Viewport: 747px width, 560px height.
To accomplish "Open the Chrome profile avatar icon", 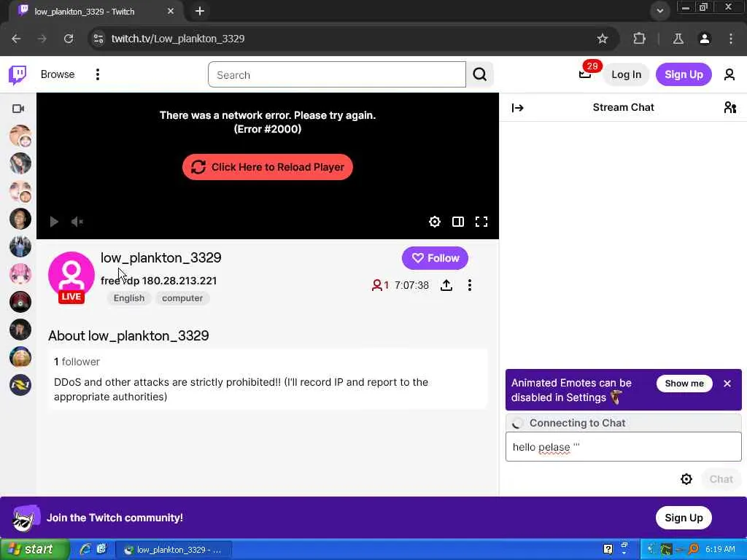I will [705, 39].
